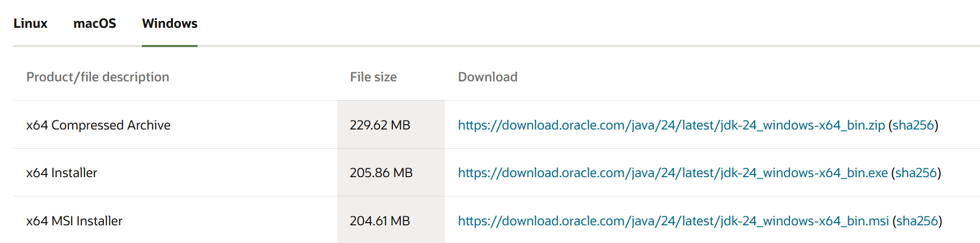980x243 pixels.
Task: Select the x64 Compressed Archive description
Action: 98,125
